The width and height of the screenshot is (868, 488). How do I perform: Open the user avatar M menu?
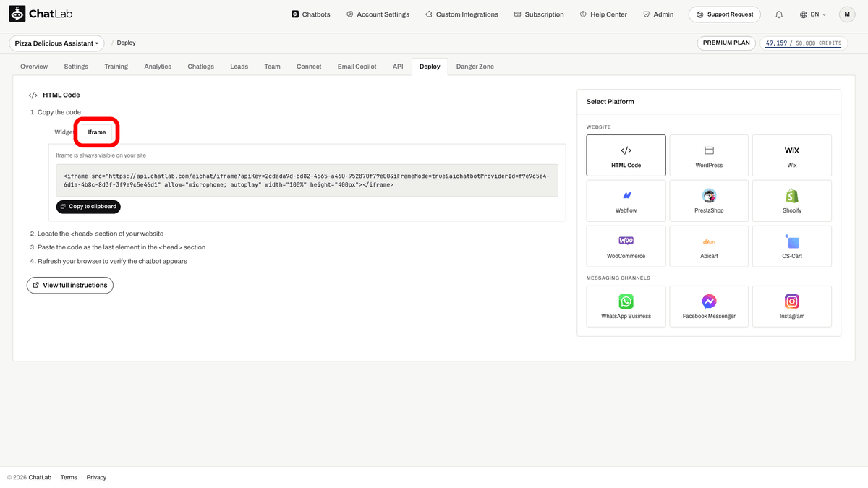(x=847, y=14)
